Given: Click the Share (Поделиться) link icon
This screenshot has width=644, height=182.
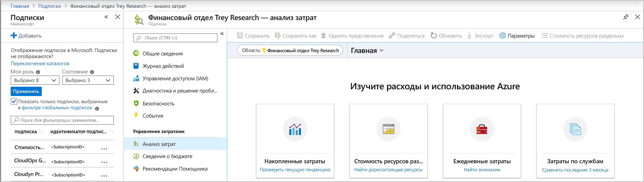Looking at the screenshot, I should (x=392, y=36).
